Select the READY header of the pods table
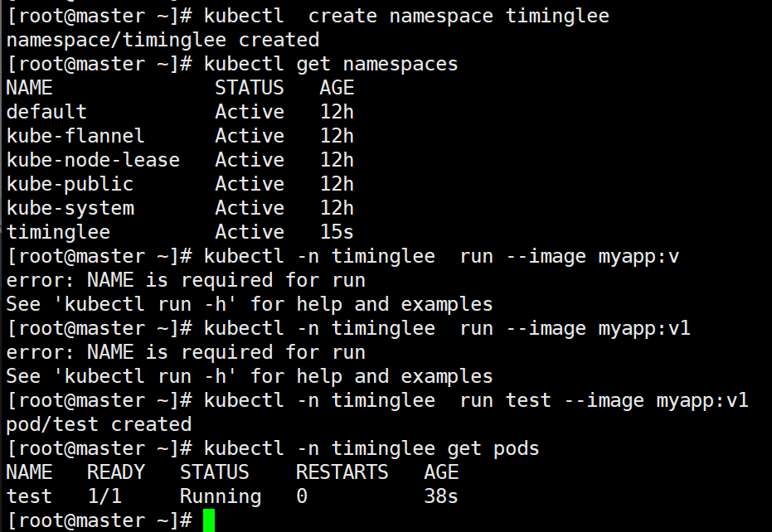Screen dimensions: 772x532 pyautogui.click(x=116, y=472)
